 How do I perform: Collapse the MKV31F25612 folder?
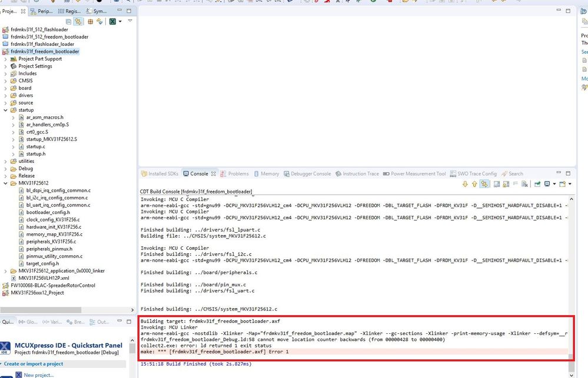click(5, 183)
